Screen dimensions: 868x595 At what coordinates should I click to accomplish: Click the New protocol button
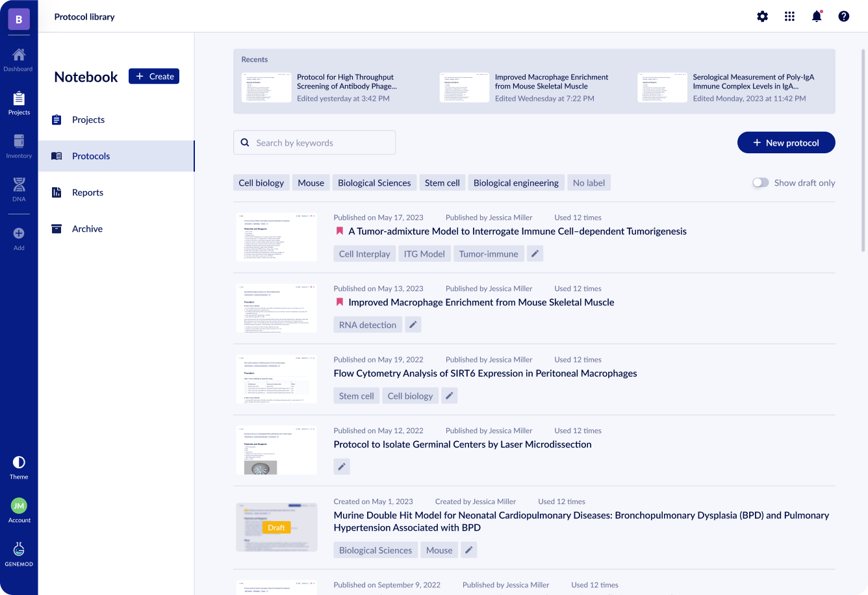pos(786,143)
